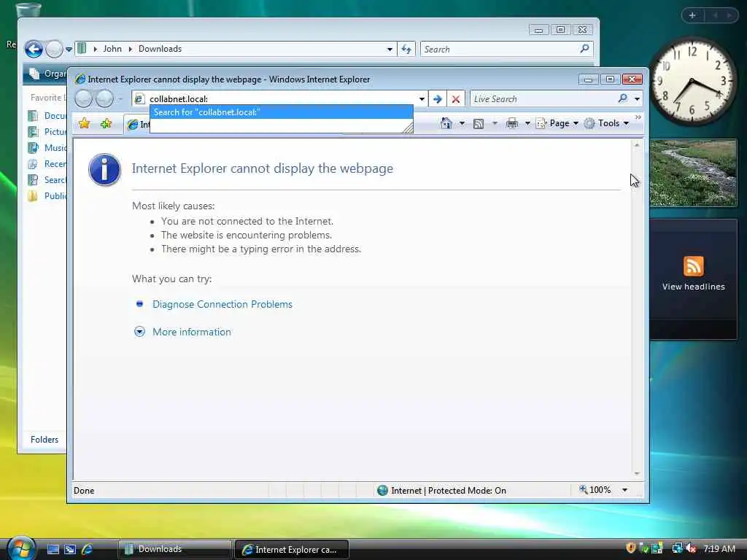Click View headlines in feed gadget
This screenshot has width=747, height=560.
tap(693, 287)
